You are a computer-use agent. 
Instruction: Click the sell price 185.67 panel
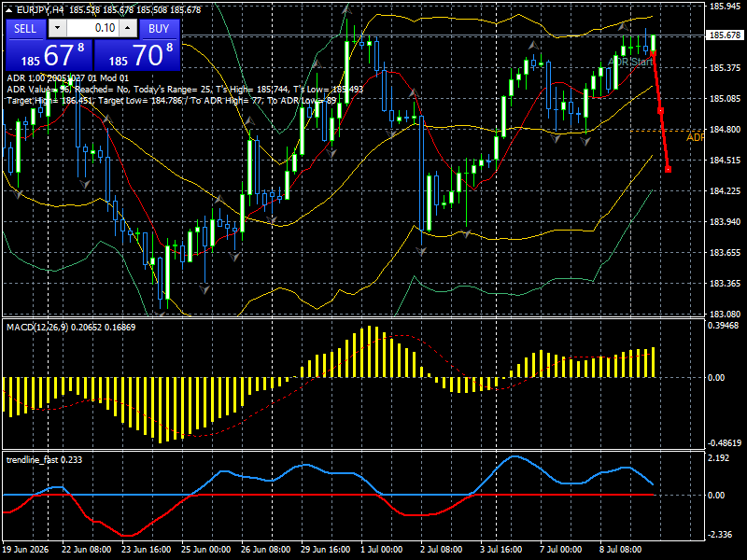(x=49, y=55)
